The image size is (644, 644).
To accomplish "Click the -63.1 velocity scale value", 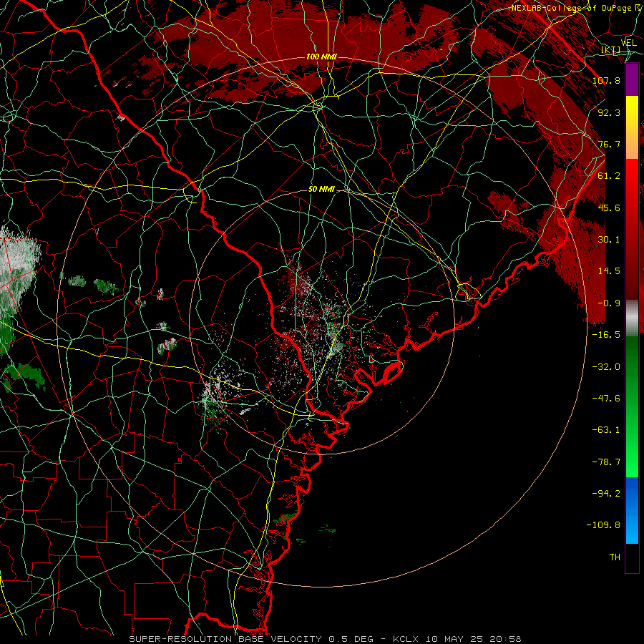I will pos(606,430).
